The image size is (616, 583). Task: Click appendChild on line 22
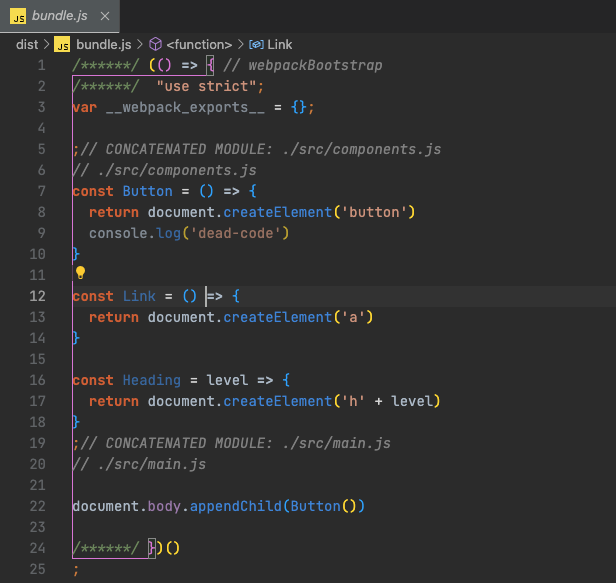(236, 506)
